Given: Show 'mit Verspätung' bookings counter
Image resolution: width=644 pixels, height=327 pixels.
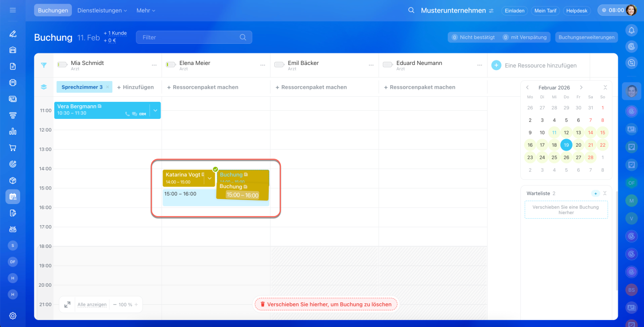Looking at the screenshot, I should pyautogui.click(x=525, y=37).
